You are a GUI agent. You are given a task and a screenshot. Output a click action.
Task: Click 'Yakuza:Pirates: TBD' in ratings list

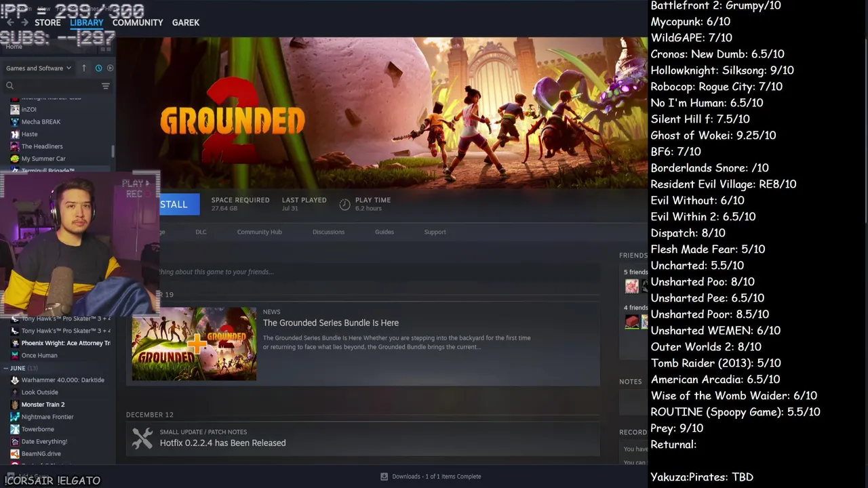point(702,477)
